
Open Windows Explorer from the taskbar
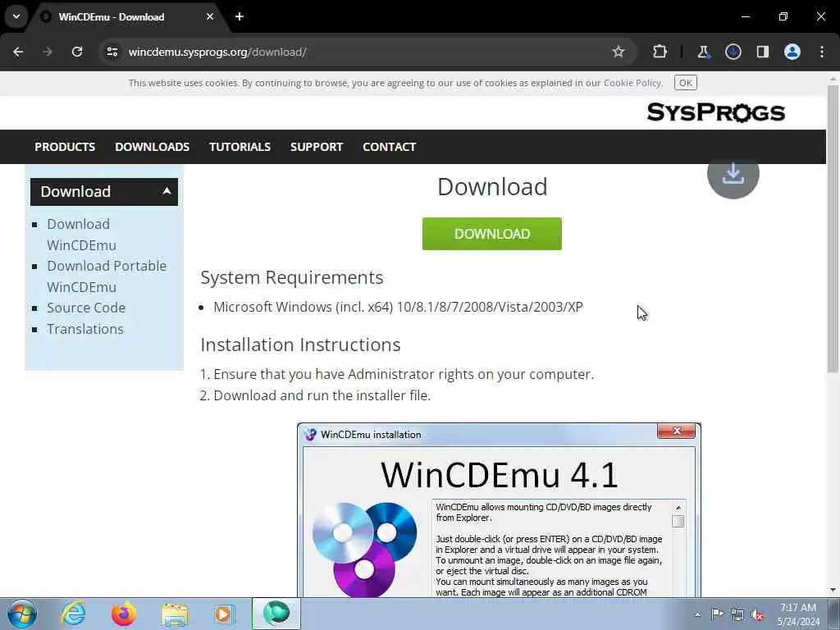click(175, 614)
